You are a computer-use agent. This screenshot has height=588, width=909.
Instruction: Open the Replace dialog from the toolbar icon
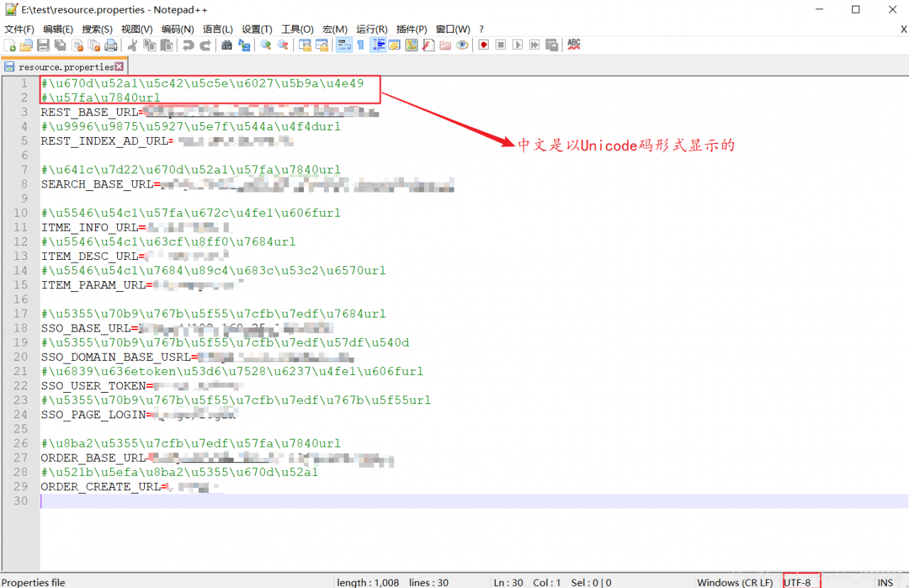click(244, 45)
